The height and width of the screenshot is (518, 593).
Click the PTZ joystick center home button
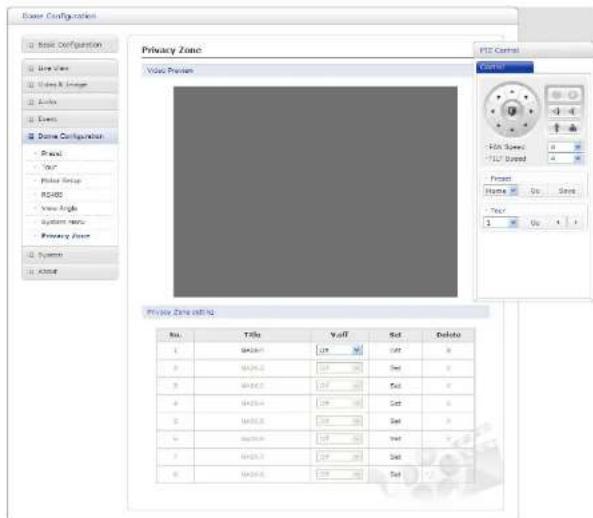coord(512,111)
